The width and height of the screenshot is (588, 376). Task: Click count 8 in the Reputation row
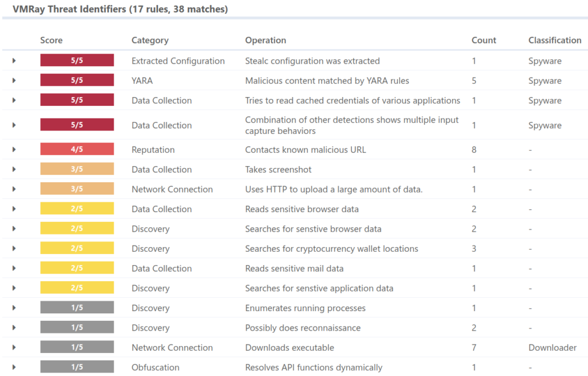474,150
